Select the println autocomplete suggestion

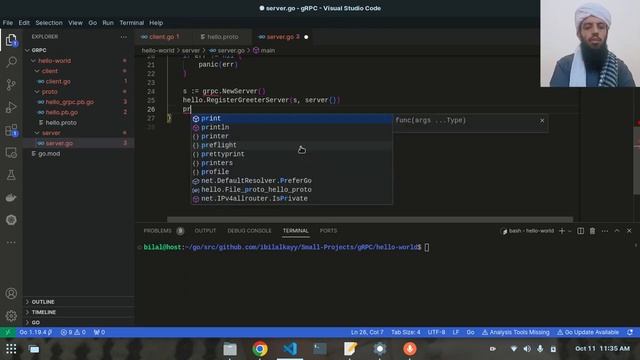(x=292, y=127)
